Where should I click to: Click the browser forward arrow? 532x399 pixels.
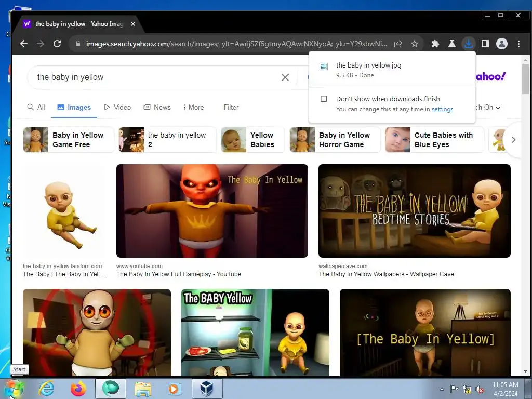tap(41, 44)
